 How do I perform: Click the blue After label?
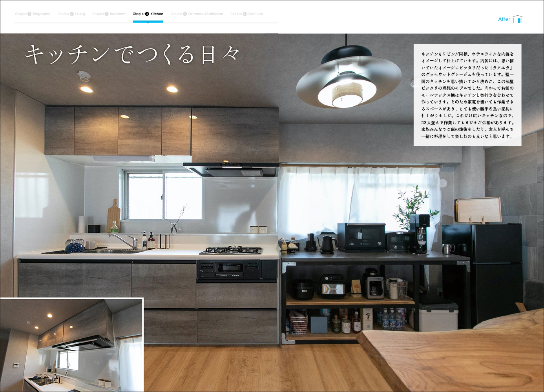tap(504, 19)
